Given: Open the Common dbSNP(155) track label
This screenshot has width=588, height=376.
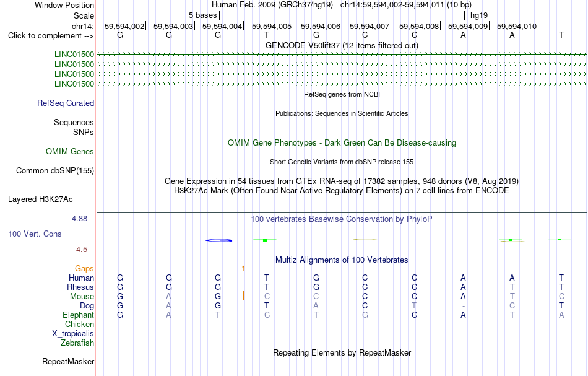Looking at the screenshot, I should pos(54,171).
